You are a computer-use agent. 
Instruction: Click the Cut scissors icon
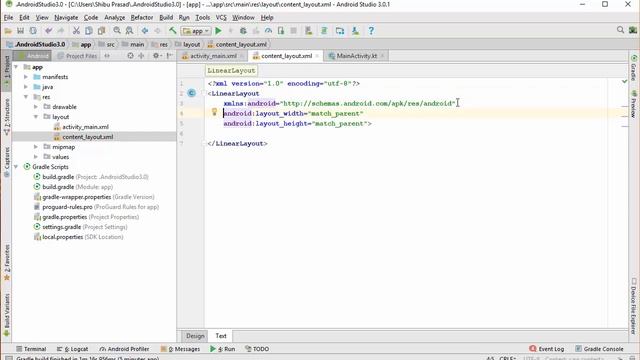tap(76, 31)
